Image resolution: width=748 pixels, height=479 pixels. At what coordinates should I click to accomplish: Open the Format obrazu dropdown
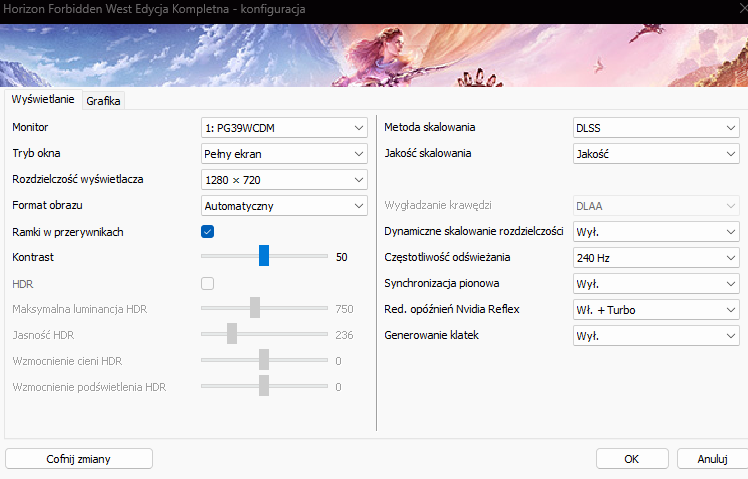[284, 206]
